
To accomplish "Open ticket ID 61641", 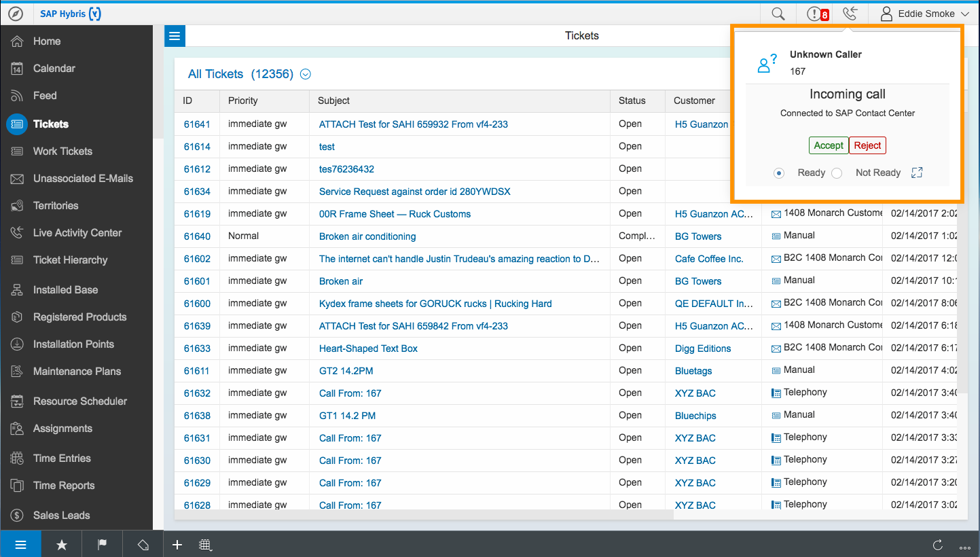I will tap(197, 124).
